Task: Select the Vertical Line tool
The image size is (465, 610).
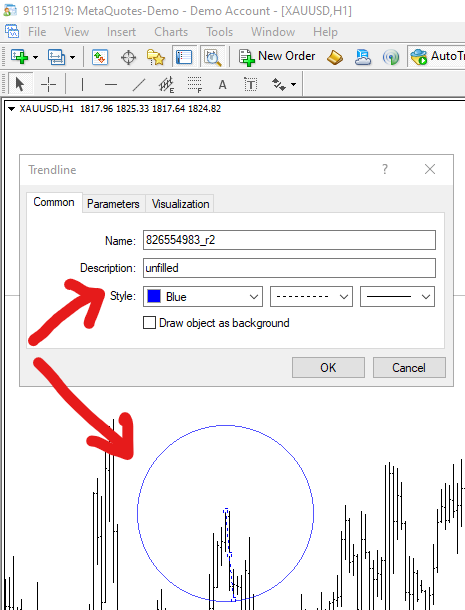Action: (x=82, y=84)
